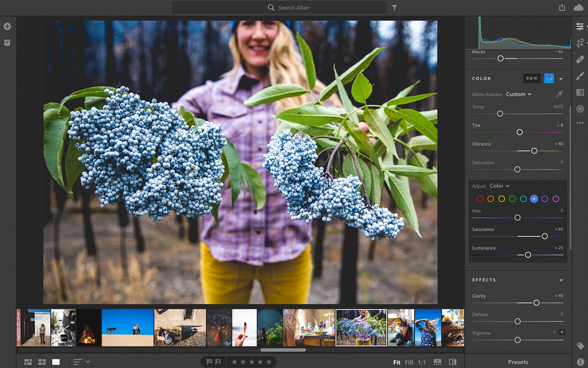Open the dog on sand dune thumbnail
Image resolution: width=588 pixels, height=368 pixels.
click(128, 327)
